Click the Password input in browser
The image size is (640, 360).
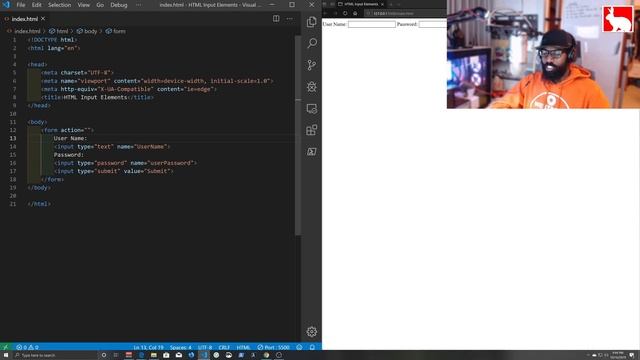coord(433,24)
